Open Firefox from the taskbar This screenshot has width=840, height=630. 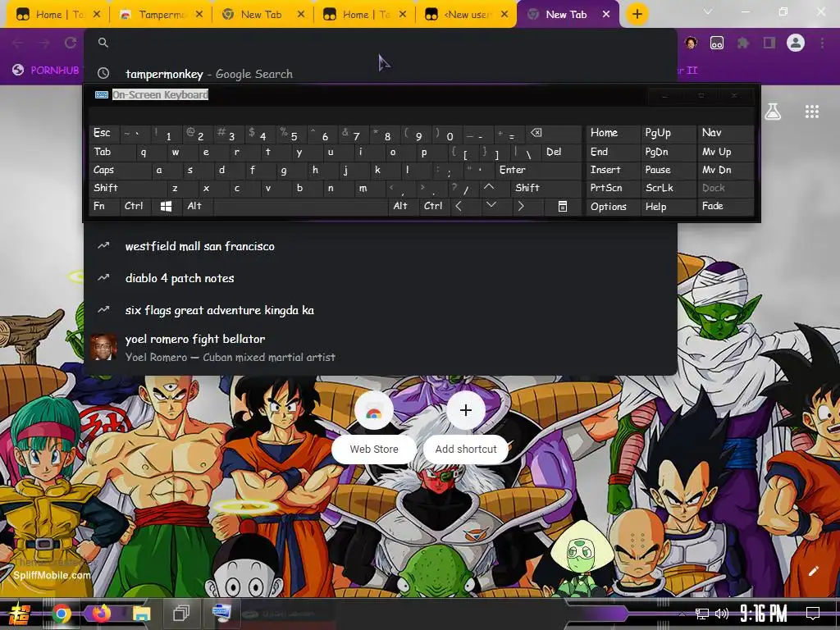coord(101,614)
